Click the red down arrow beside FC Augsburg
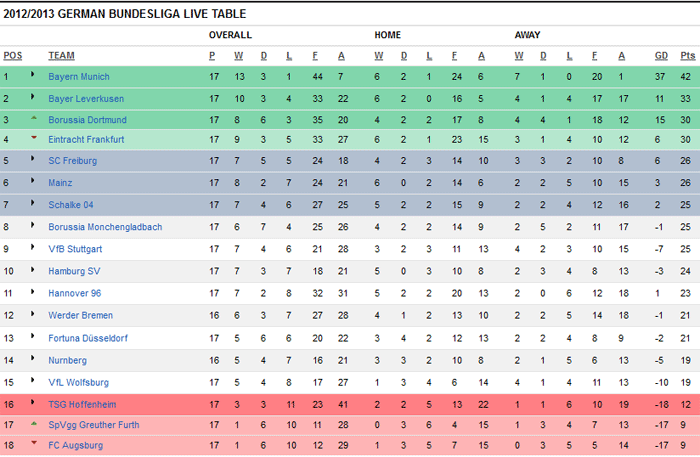 (x=33, y=443)
